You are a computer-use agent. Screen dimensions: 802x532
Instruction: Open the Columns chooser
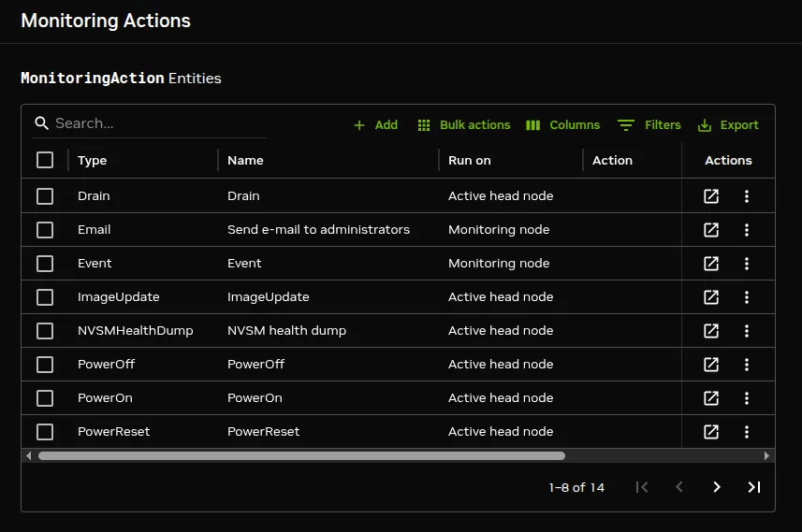click(x=562, y=125)
